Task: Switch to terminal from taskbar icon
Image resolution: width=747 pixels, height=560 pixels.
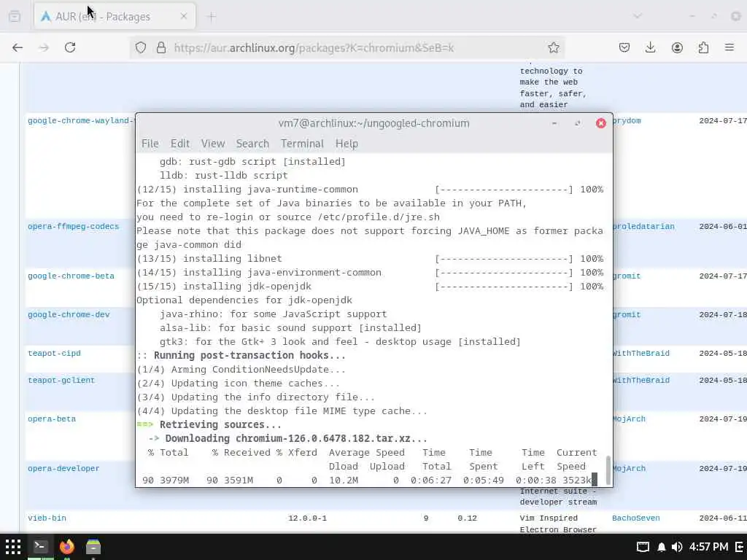Action: click(x=40, y=547)
